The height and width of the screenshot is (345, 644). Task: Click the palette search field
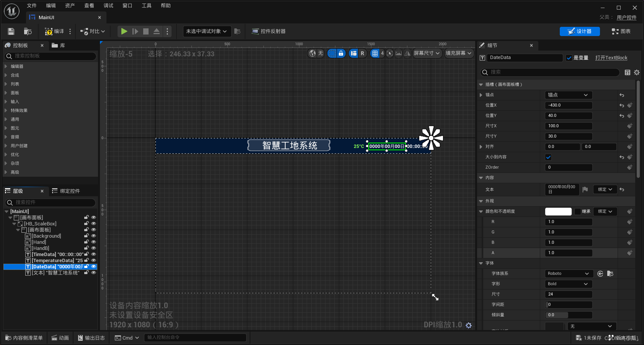coord(51,56)
